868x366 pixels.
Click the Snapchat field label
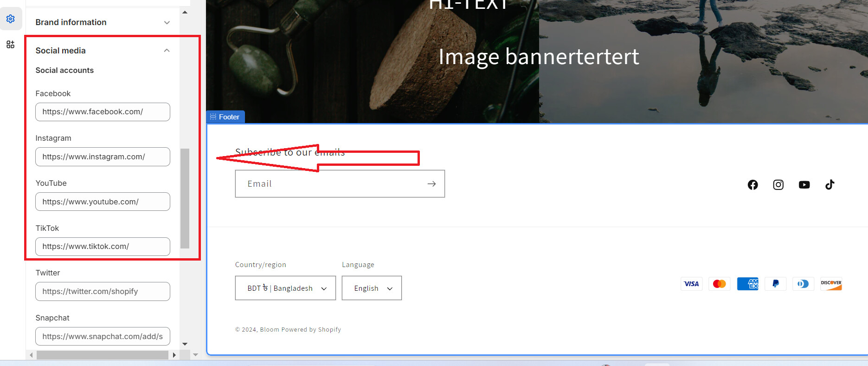coord(52,318)
